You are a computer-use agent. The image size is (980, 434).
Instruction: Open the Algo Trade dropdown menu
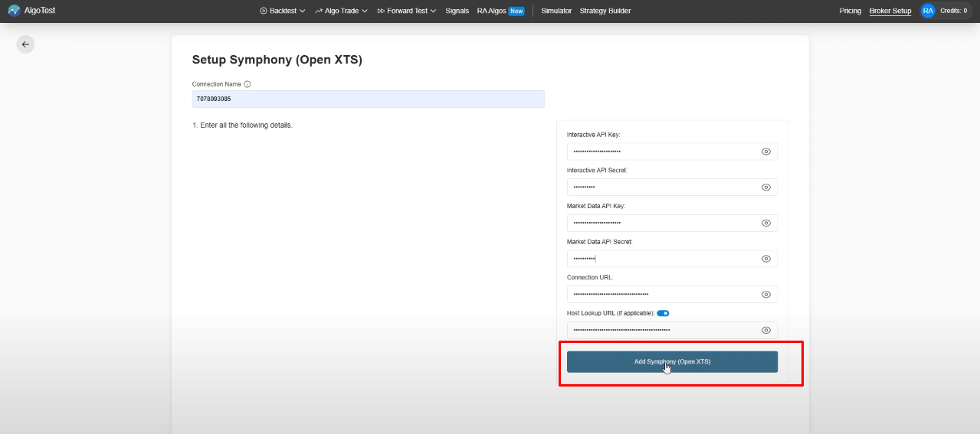point(341,11)
